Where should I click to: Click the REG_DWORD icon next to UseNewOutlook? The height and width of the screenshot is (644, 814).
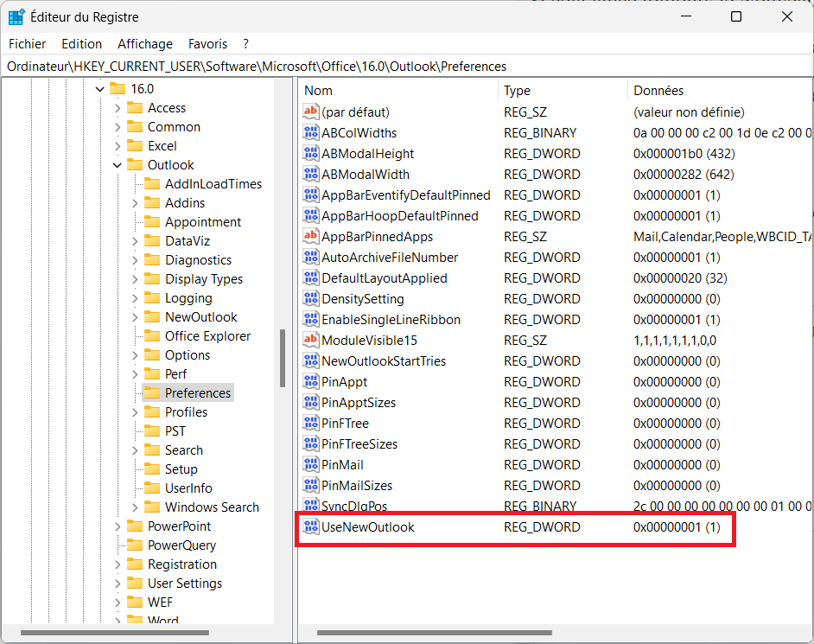(x=311, y=526)
